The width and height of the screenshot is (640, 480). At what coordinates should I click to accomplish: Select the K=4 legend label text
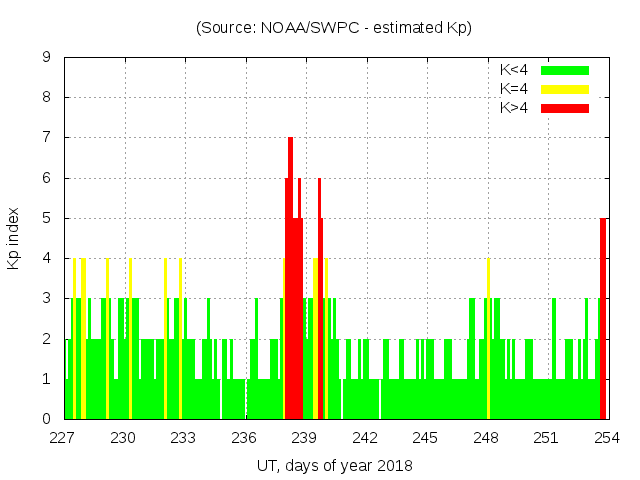tap(515, 89)
